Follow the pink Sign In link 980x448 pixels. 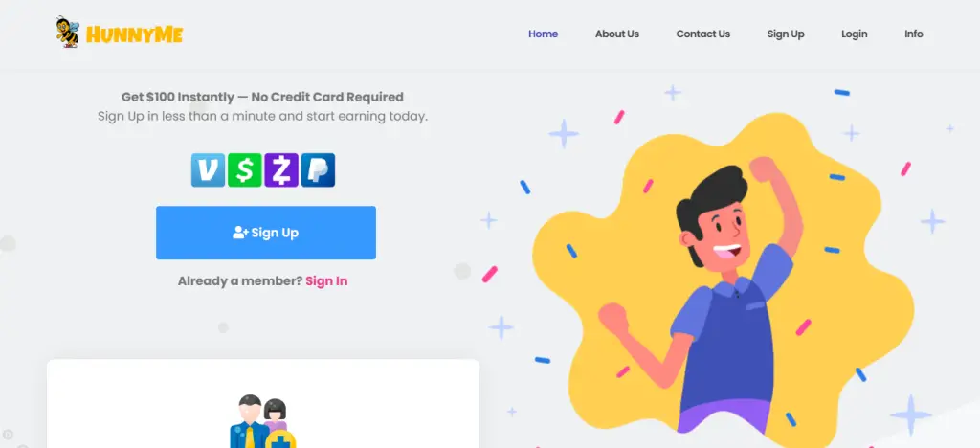click(326, 281)
